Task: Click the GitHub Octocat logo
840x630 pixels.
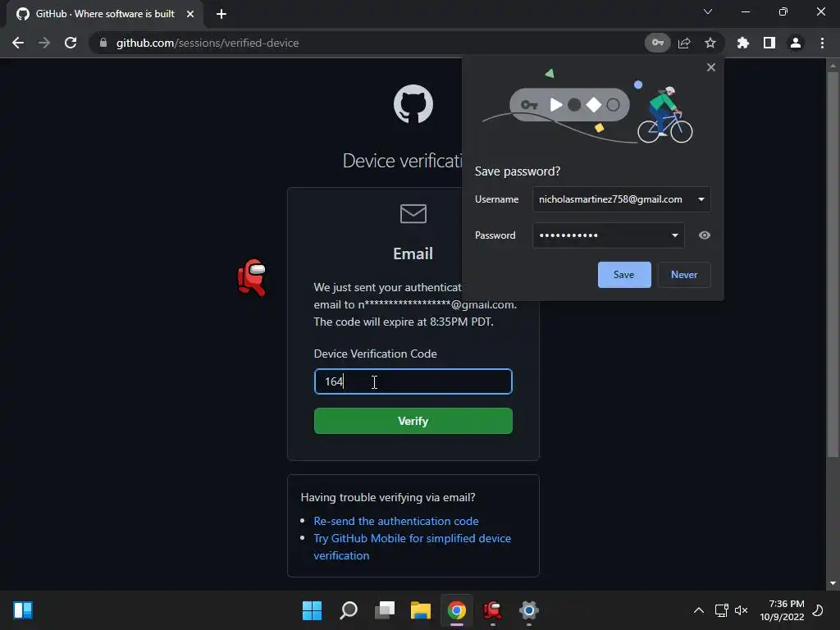Action: coord(413,104)
